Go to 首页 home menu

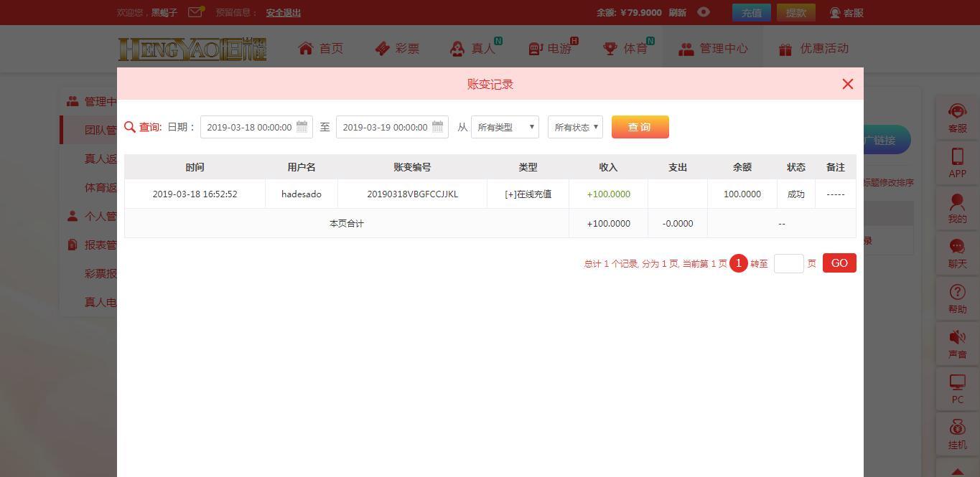point(321,48)
